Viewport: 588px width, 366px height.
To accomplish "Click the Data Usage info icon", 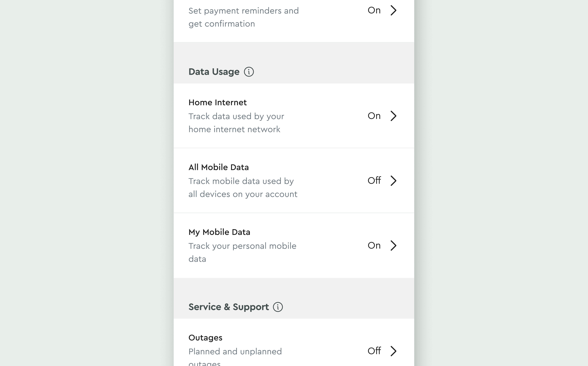I will [x=249, y=72].
